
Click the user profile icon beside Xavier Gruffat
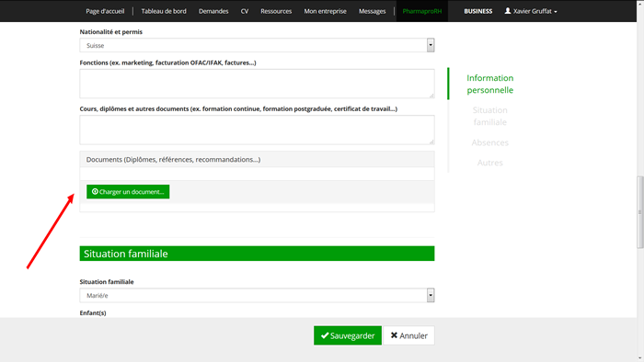[508, 11]
